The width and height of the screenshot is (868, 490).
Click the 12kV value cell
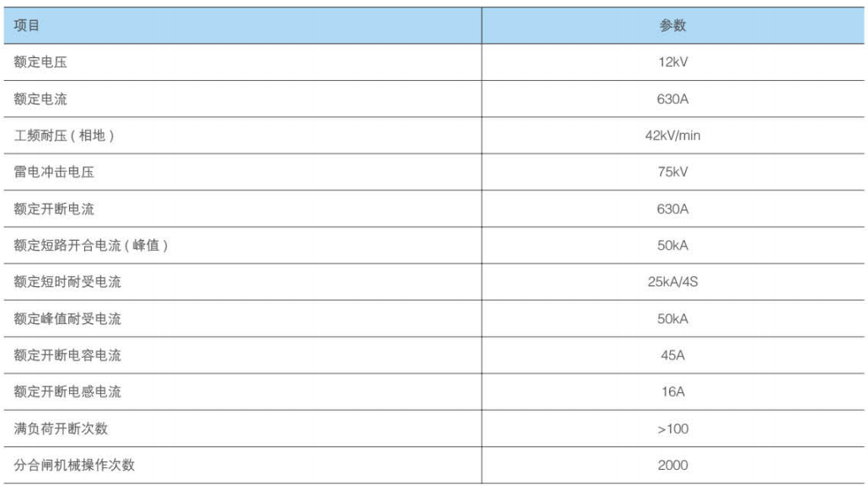pyautogui.click(x=672, y=62)
